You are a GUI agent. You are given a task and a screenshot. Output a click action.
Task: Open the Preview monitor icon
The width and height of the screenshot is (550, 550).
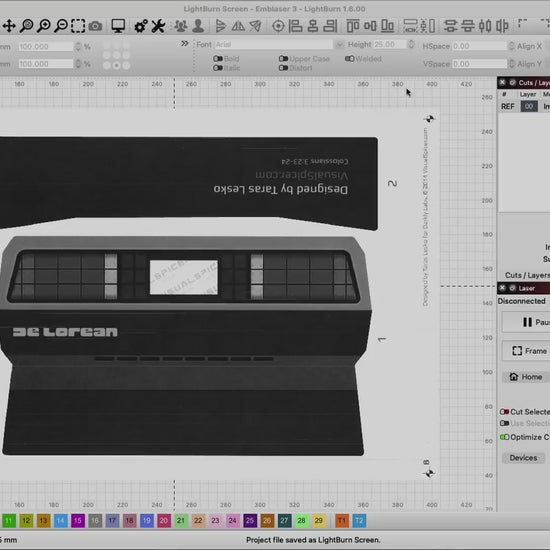(x=118, y=26)
